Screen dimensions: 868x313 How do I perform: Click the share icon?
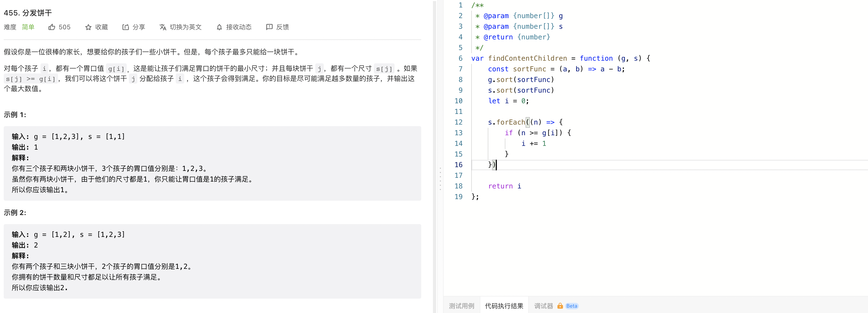[125, 27]
